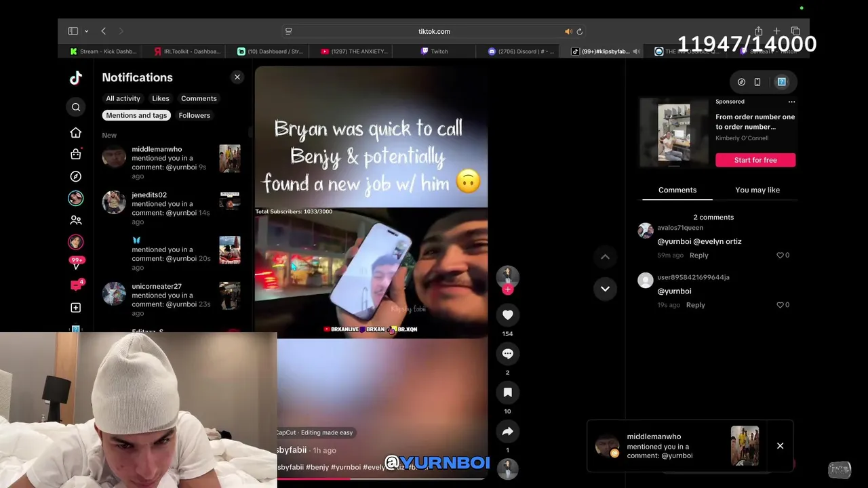
Task: Open the TikTok Shop bag icon
Action: (76, 154)
